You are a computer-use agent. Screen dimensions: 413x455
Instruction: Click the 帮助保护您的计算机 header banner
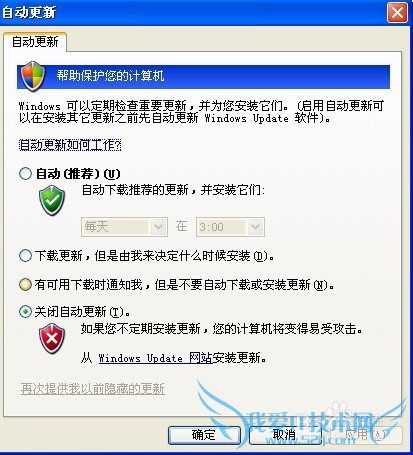pos(203,76)
